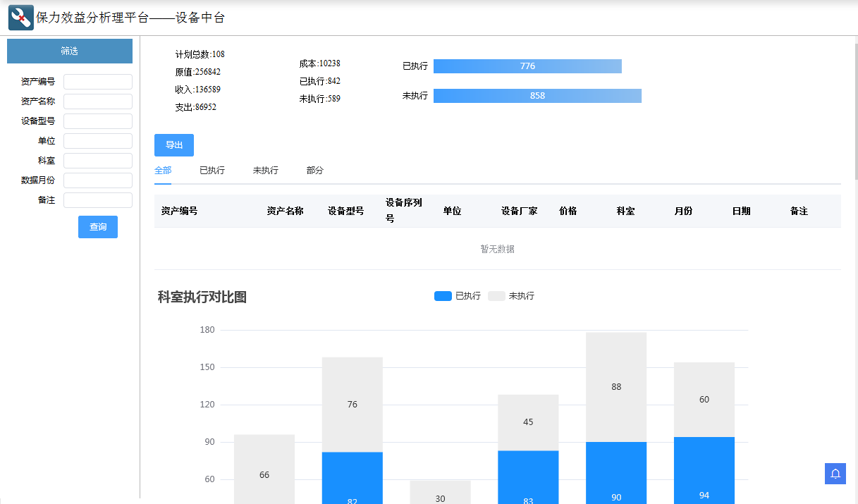Click the gray bar segment labeled 88
Image resolution: width=858 pixels, height=504 pixels.
(616, 387)
